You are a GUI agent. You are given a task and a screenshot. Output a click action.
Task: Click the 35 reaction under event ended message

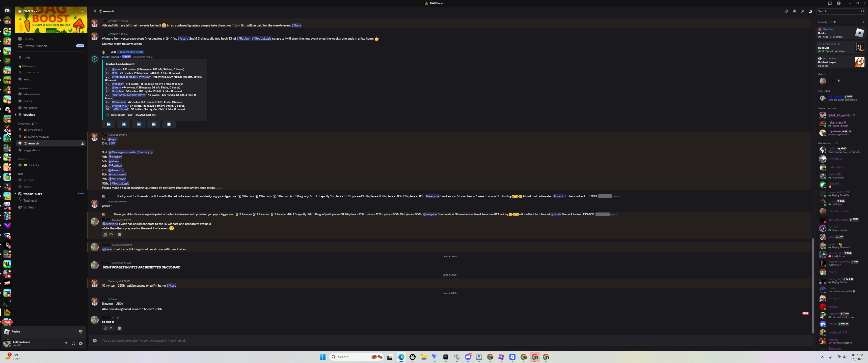pos(108,234)
